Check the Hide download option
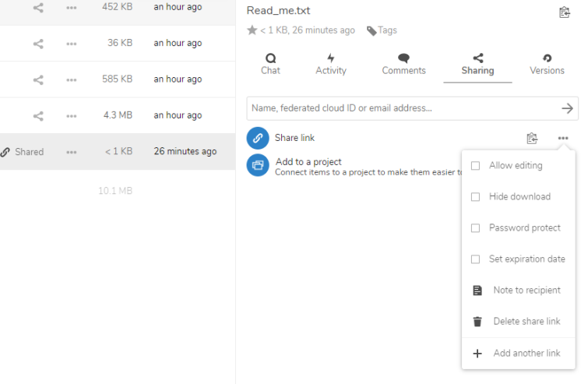 [x=475, y=197]
